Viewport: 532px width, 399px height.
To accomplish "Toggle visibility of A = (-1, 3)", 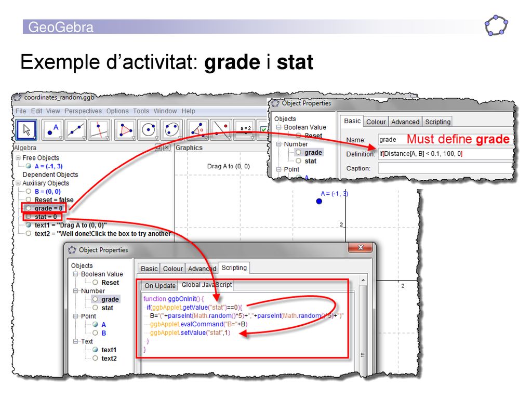I will tap(29, 166).
